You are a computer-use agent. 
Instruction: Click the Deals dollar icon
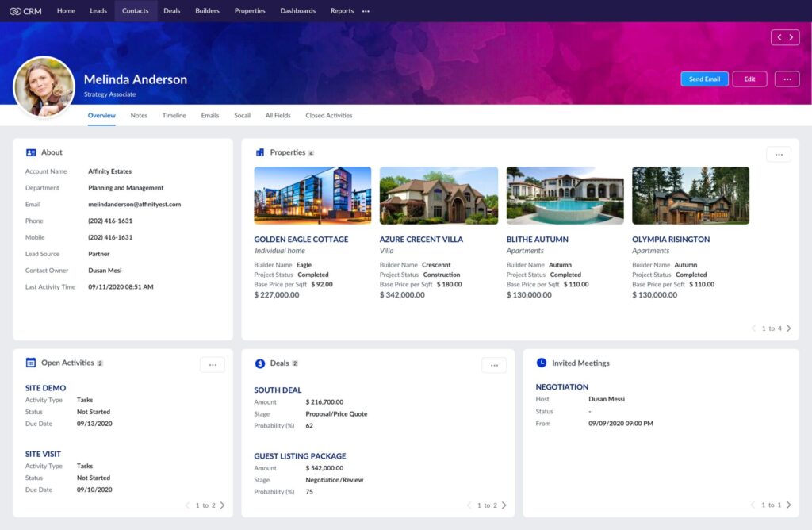[x=260, y=363]
